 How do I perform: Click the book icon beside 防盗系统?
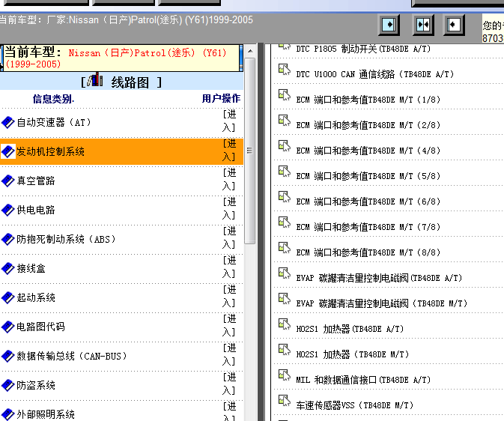click(8, 385)
